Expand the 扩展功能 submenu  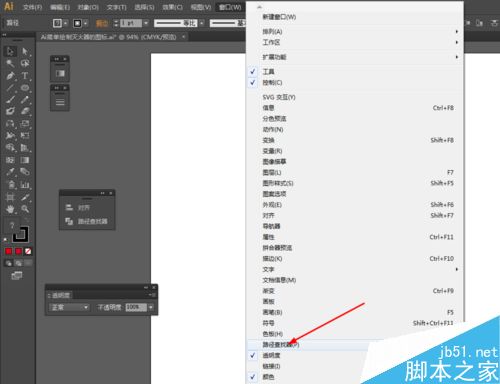[355, 57]
